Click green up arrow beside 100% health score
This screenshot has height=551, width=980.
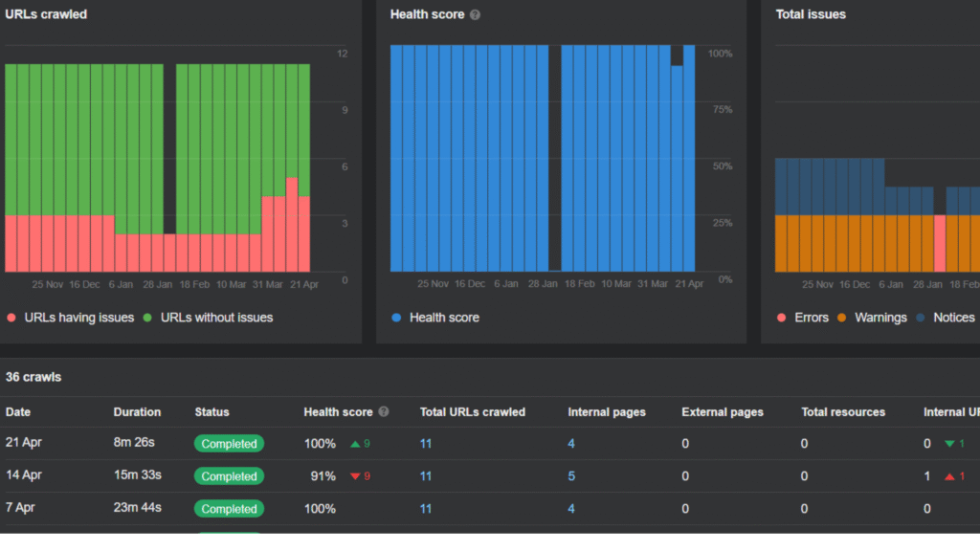(355, 444)
